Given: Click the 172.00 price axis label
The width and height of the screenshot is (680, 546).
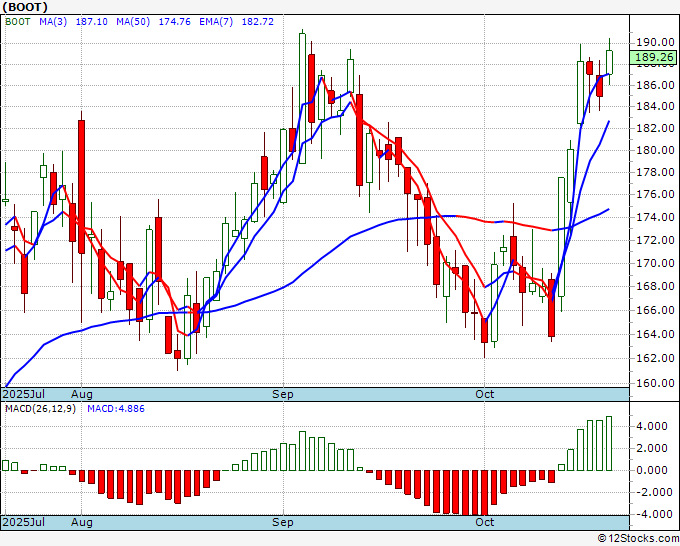Looking at the screenshot, I should (655, 240).
